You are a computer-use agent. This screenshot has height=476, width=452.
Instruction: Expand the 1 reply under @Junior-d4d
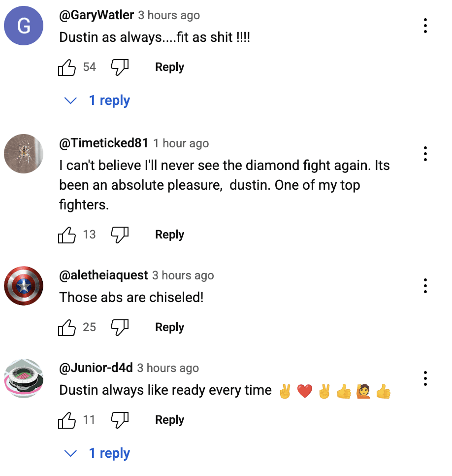[97, 453]
